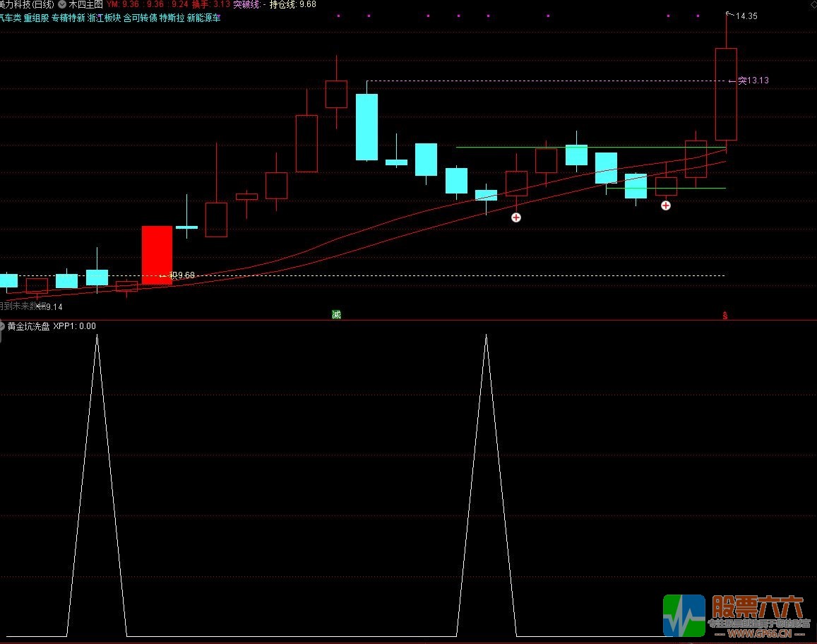Image resolution: width=817 pixels, height=644 pixels.
Task: Select the last tall red hollow candle
Action: coord(726,95)
